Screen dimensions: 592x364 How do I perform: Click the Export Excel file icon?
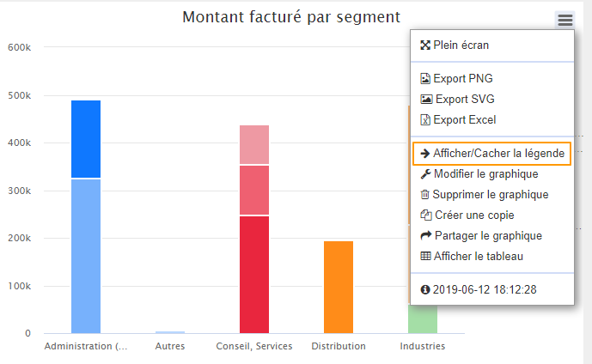424,119
